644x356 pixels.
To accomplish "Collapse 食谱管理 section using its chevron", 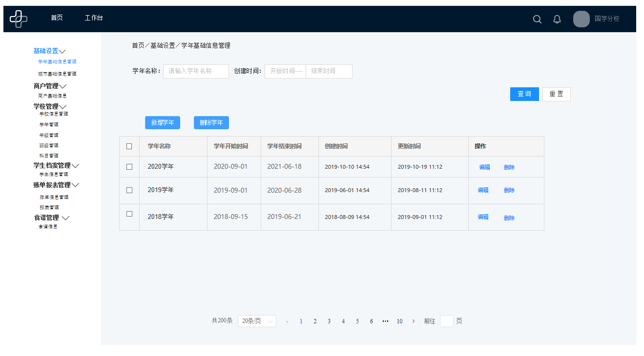I will point(65,218).
